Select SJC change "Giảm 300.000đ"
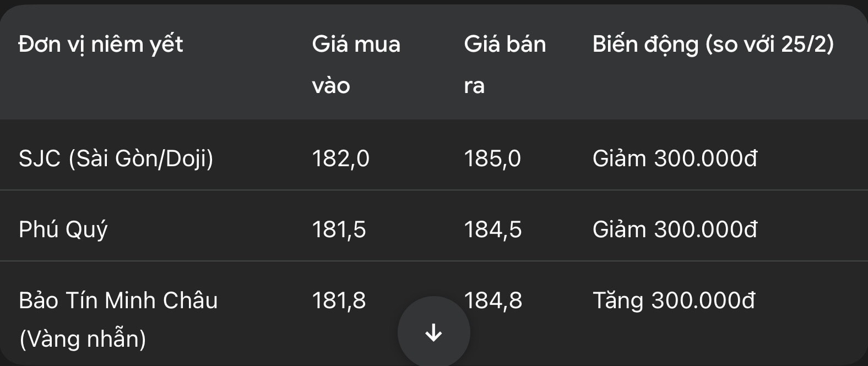This screenshot has height=366, width=868. pos(675,159)
